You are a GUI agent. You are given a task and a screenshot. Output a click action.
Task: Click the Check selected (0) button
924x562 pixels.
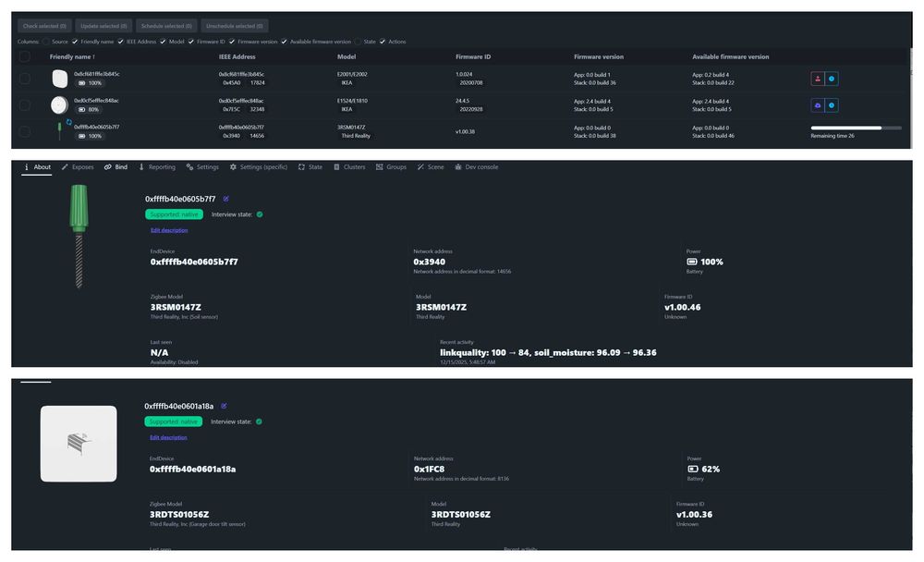pyautogui.click(x=44, y=26)
